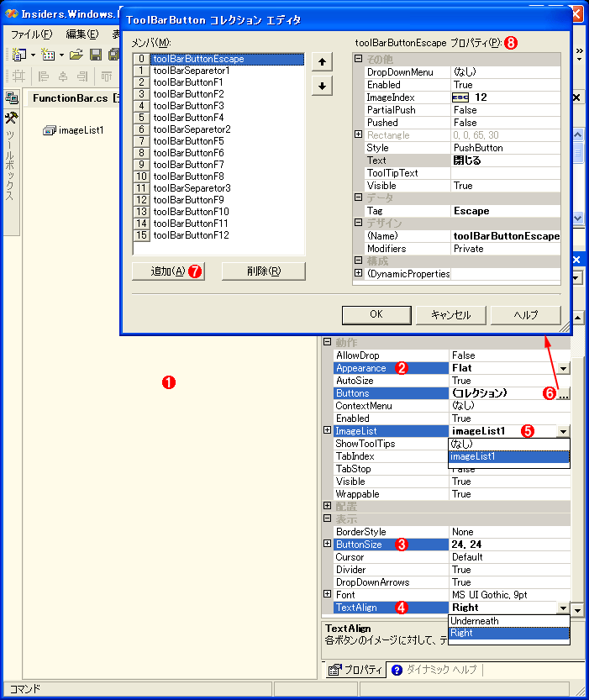Screen dimensions: 589x700
Task: Click the Align Rights layout icon
Action: click(82, 76)
